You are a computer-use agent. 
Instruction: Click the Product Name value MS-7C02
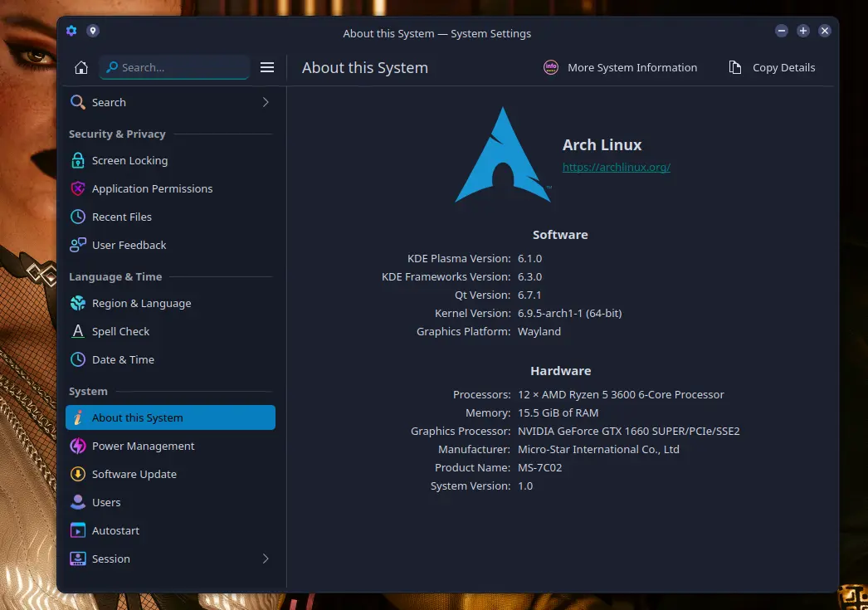click(x=539, y=468)
